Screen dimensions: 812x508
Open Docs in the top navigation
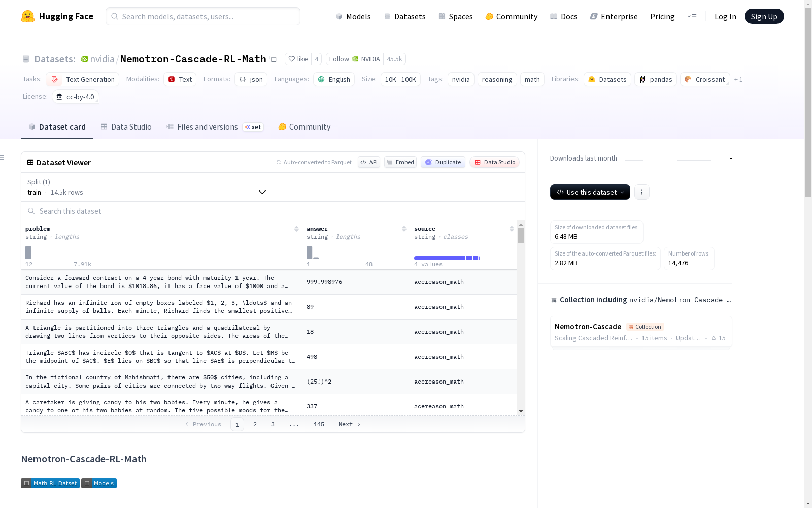[564, 16]
